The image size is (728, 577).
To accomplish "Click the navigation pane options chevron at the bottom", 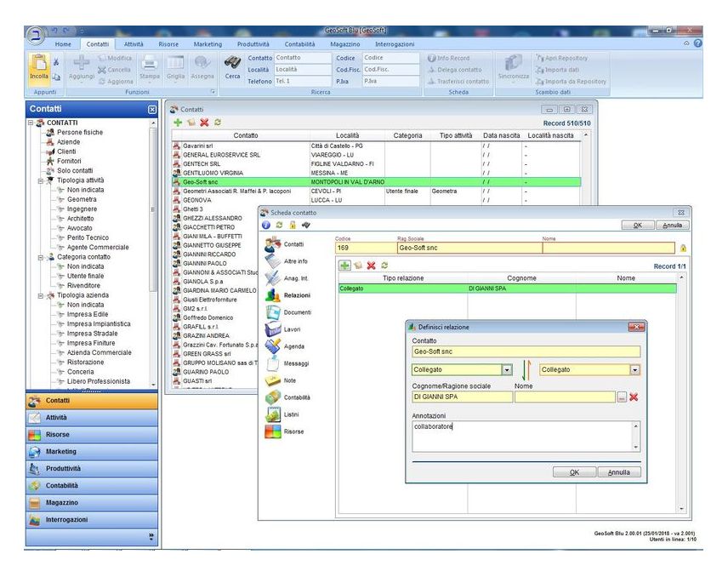I will pyautogui.click(x=151, y=537).
